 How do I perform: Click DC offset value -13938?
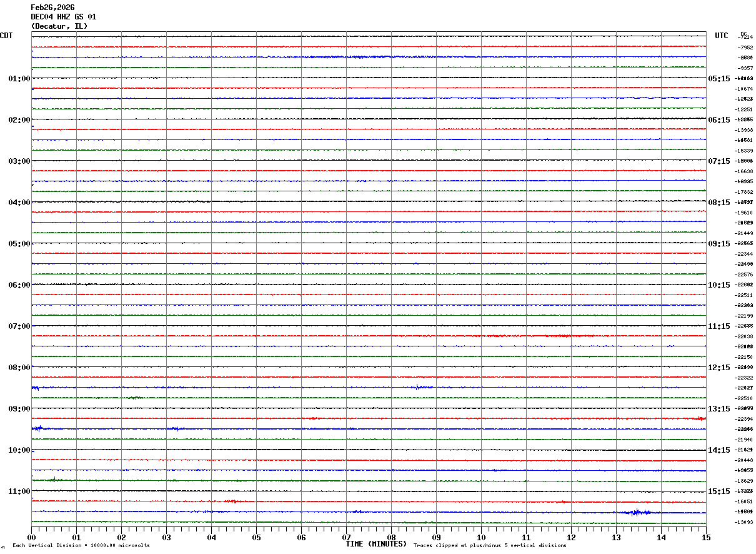744,130
